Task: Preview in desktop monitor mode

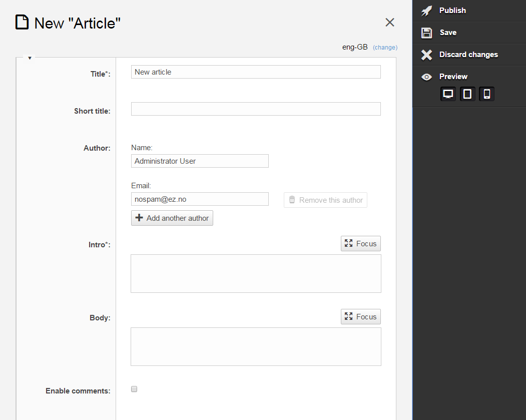Action: pyautogui.click(x=448, y=94)
